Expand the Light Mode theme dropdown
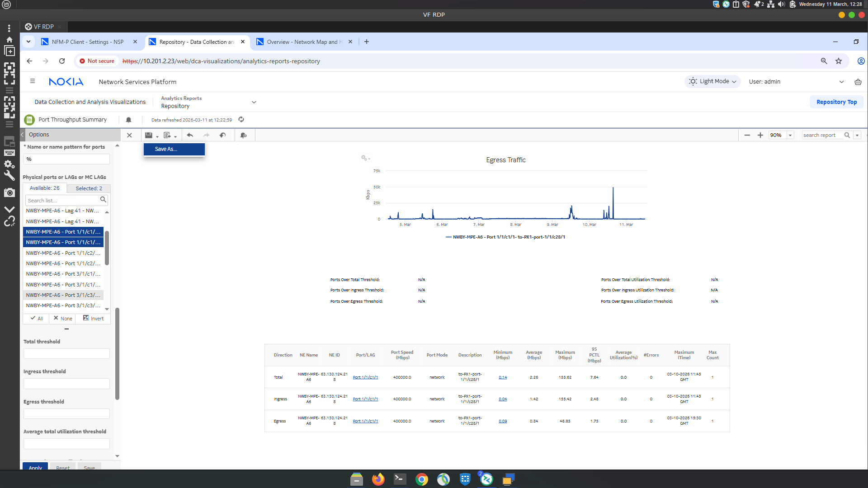Image resolution: width=868 pixels, height=488 pixels. click(x=713, y=82)
